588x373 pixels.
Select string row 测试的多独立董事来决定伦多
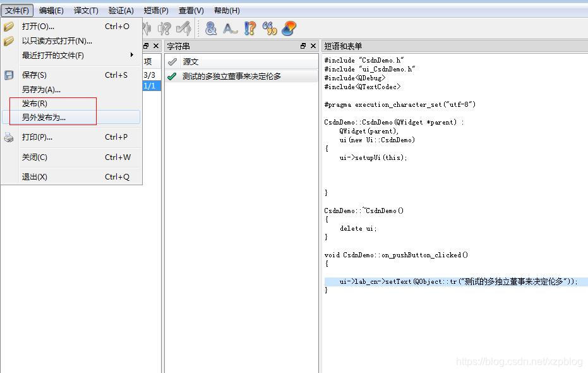pos(241,76)
